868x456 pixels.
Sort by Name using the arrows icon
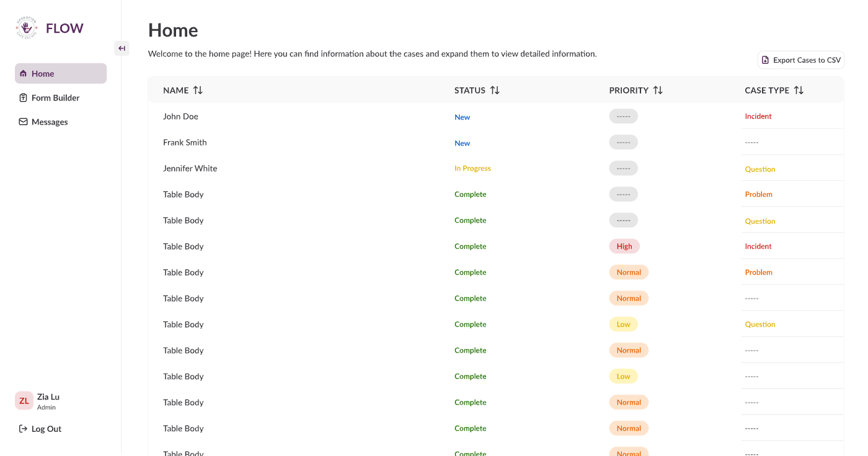pos(198,90)
